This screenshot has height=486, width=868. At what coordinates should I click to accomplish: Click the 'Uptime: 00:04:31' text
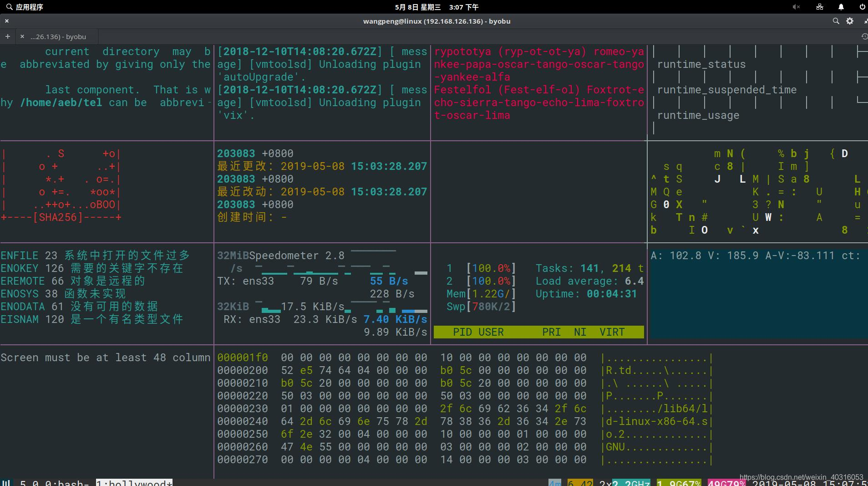(586, 294)
